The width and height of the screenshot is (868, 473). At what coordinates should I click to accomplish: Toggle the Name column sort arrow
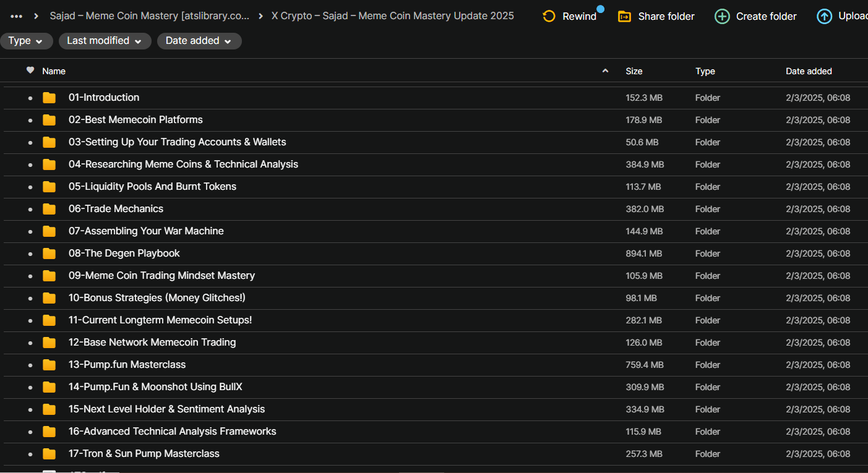tap(605, 71)
